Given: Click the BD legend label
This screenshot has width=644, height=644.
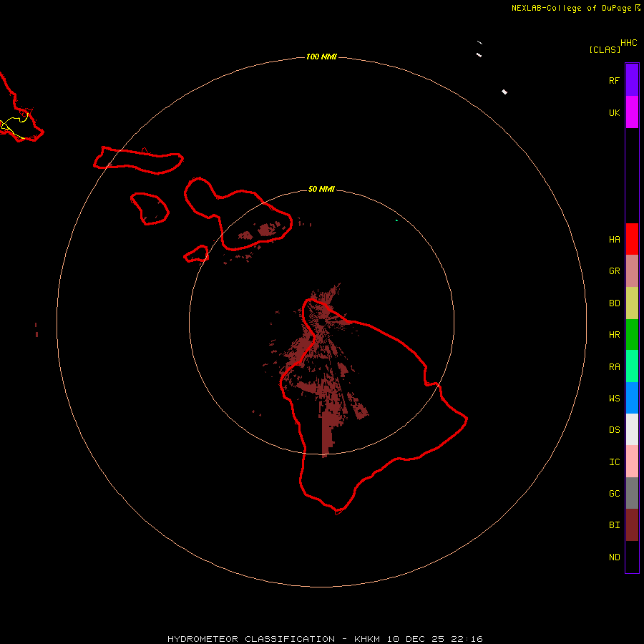Looking at the screenshot, I should click(614, 303).
